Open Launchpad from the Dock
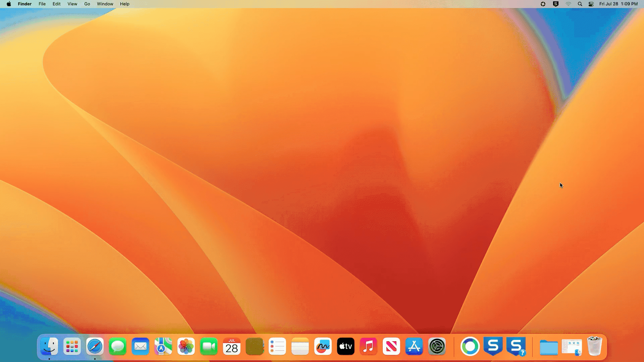644x362 pixels. [72, 346]
